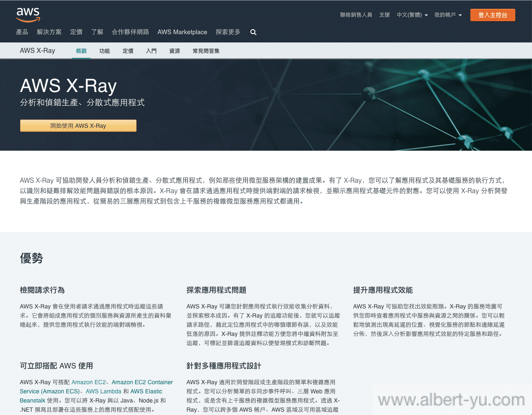The height and width of the screenshot is (415, 532).
Task: Click the AWS logo
Action: 28,15
